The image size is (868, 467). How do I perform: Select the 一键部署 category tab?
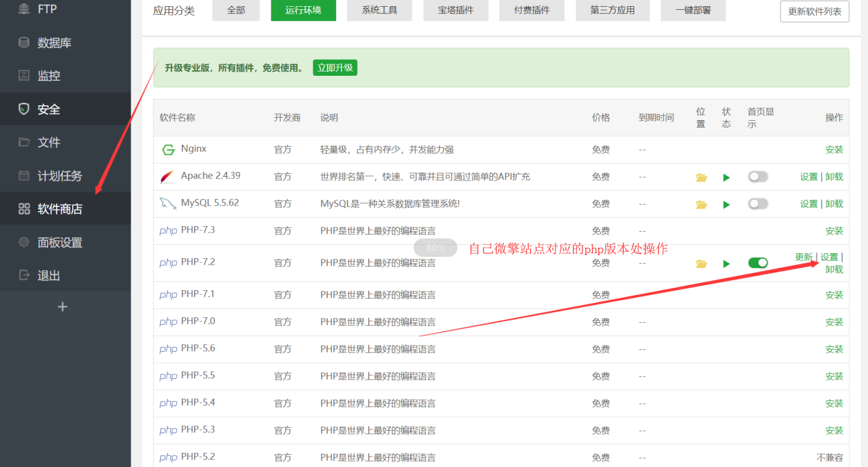693,10
